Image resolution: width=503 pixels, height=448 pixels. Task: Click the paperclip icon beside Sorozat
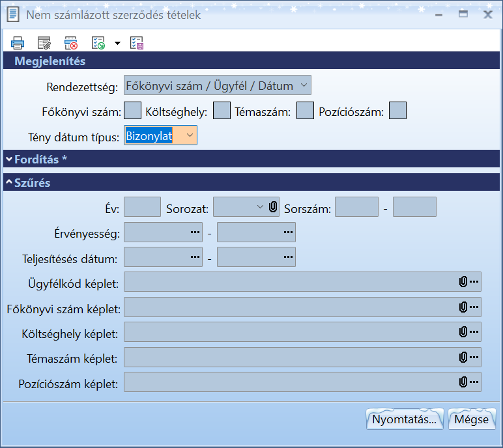(273, 208)
